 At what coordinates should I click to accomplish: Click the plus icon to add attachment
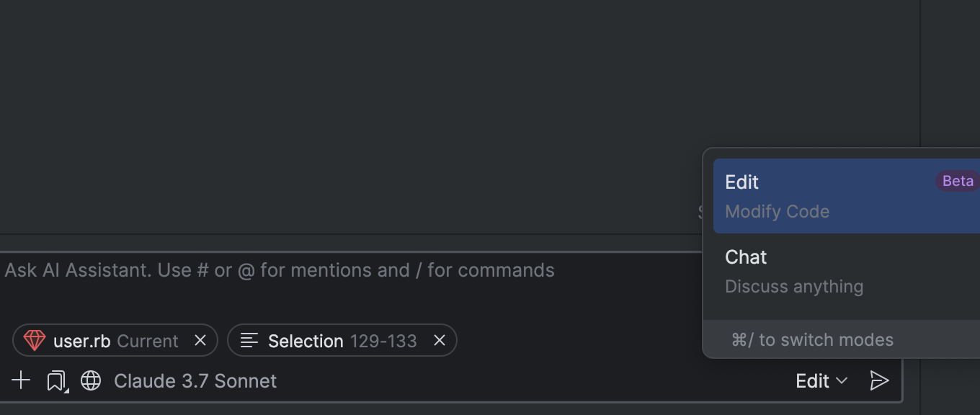point(22,380)
